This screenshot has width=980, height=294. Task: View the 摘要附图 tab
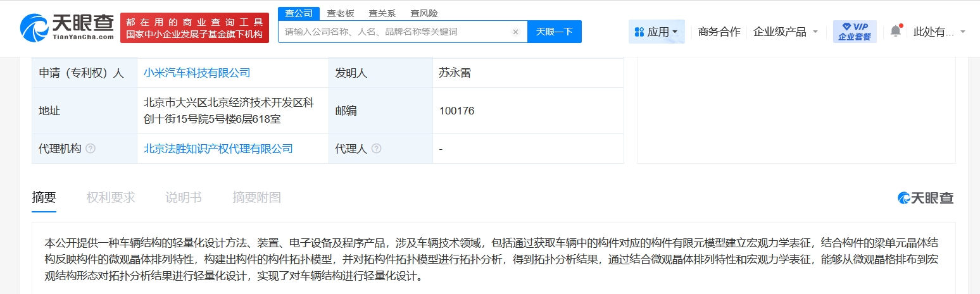[x=256, y=197]
